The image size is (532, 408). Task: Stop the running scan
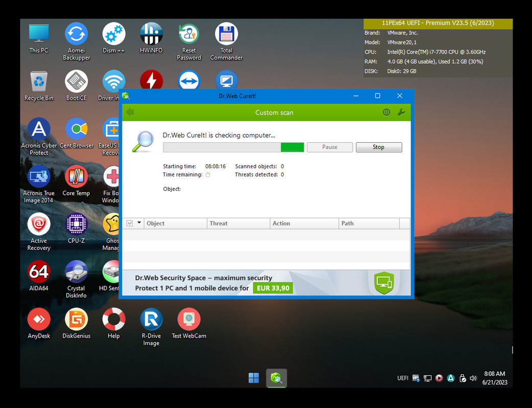[379, 147]
